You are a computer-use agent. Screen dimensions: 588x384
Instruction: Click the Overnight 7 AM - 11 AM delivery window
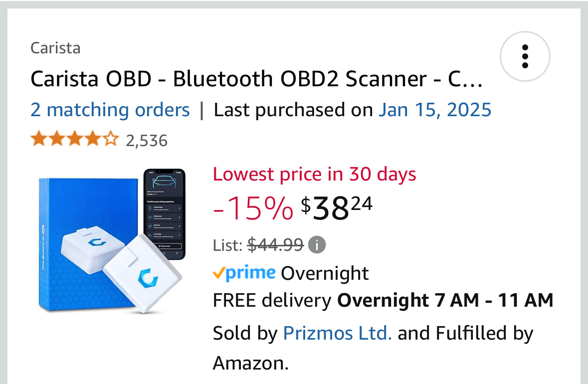point(445,300)
